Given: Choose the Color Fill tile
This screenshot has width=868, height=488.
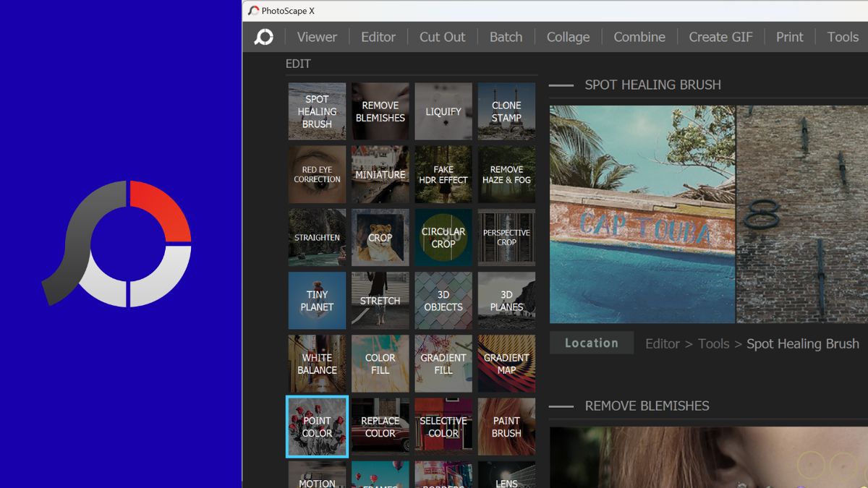Looking at the screenshot, I should tap(380, 363).
